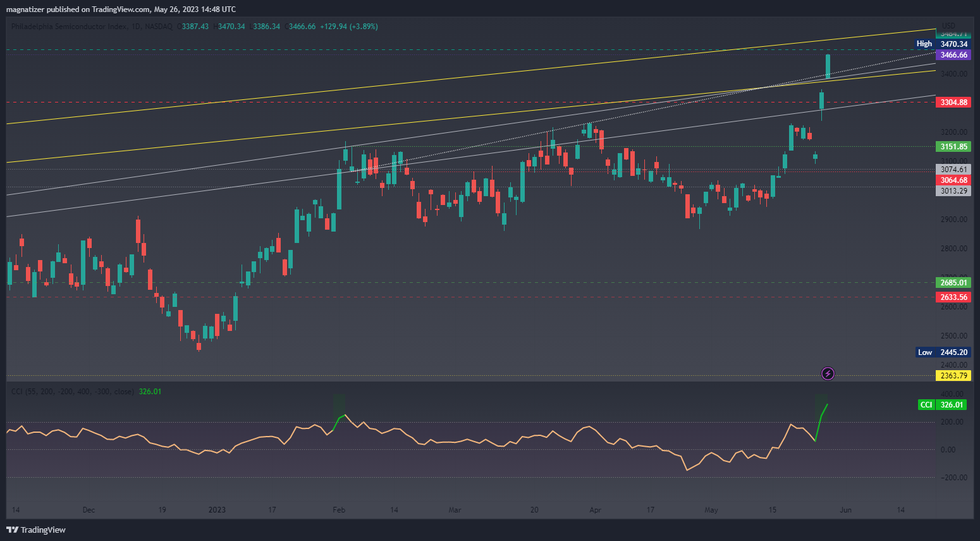980x541 pixels.
Task: Select the purple 3466.66 current price label
Action: tap(953, 55)
